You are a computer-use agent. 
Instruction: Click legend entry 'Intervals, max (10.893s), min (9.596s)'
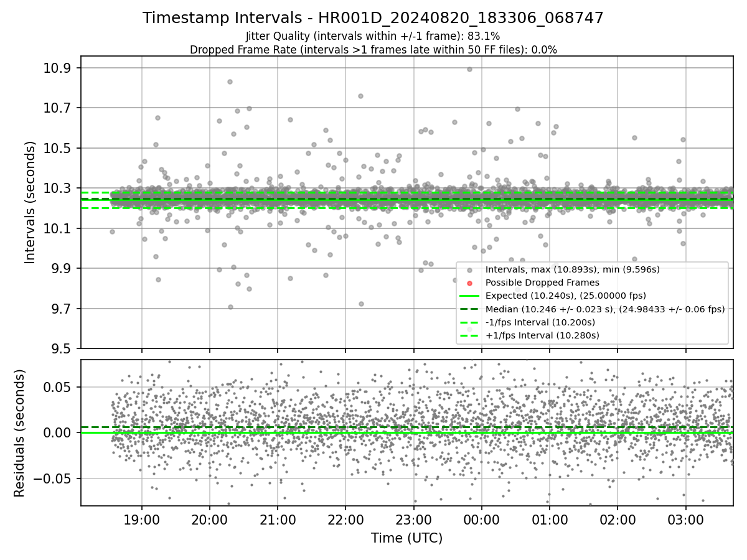click(572, 269)
